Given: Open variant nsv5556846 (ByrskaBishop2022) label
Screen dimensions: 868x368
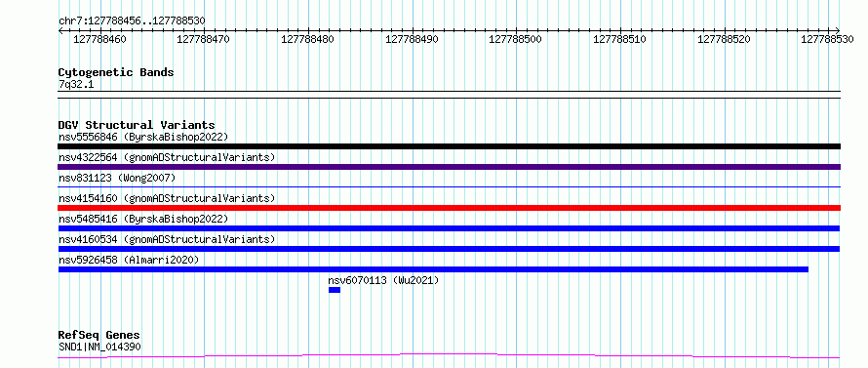Looking at the screenshot, I should click(x=143, y=137).
